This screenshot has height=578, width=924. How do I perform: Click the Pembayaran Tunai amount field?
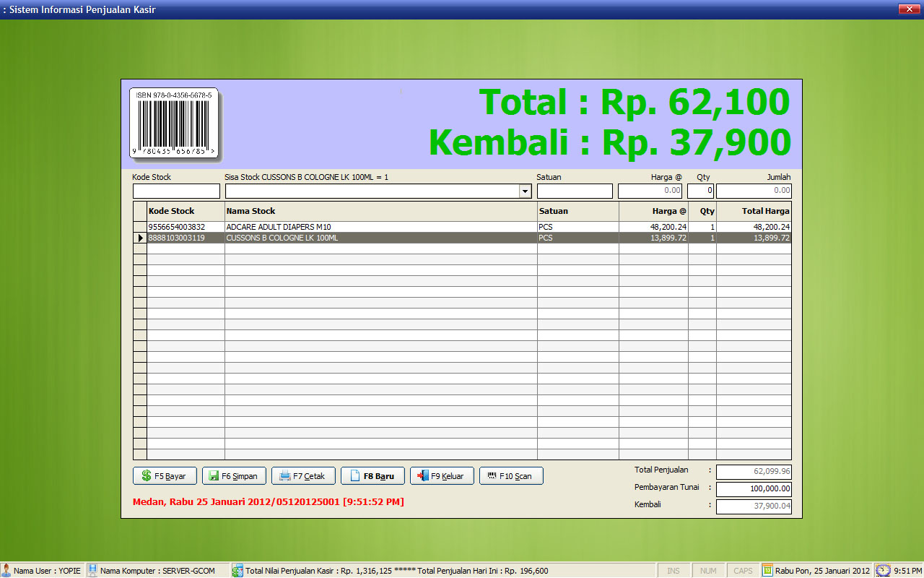click(754, 489)
